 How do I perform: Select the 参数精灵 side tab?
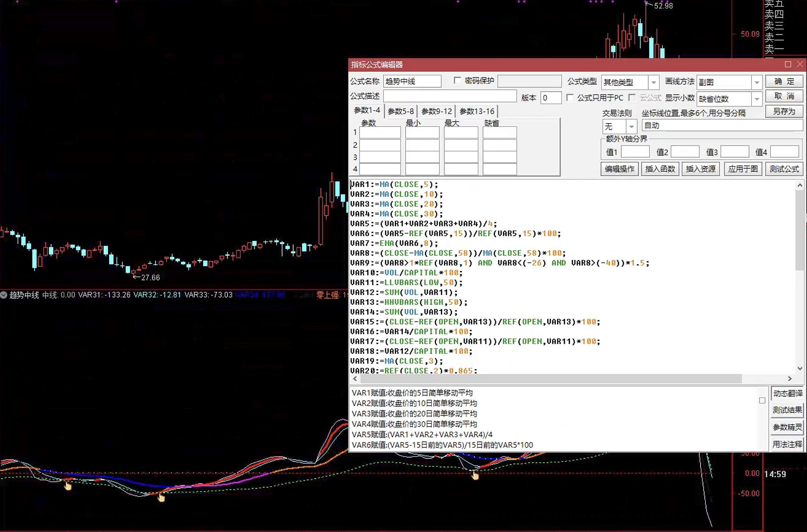787,427
